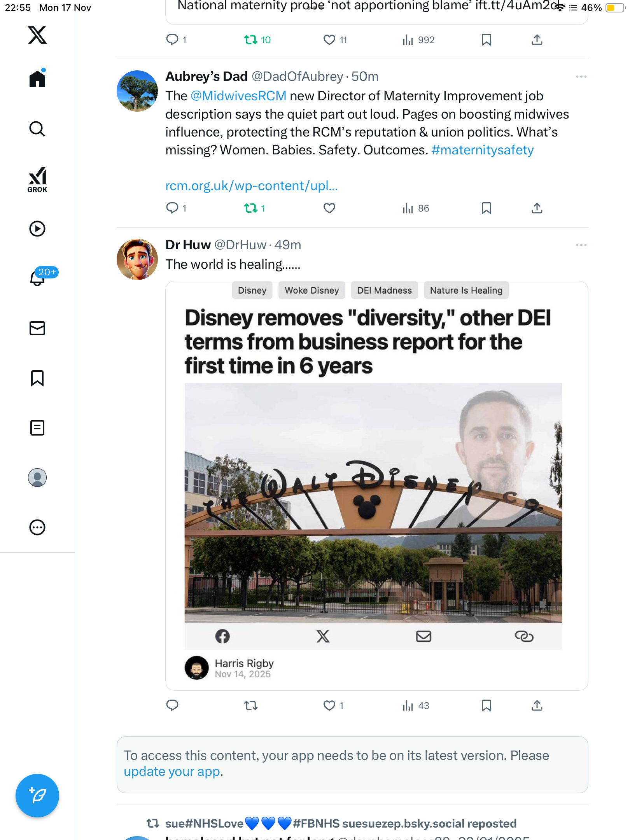Open Notifications bell with 20+ badge

tap(38, 278)
